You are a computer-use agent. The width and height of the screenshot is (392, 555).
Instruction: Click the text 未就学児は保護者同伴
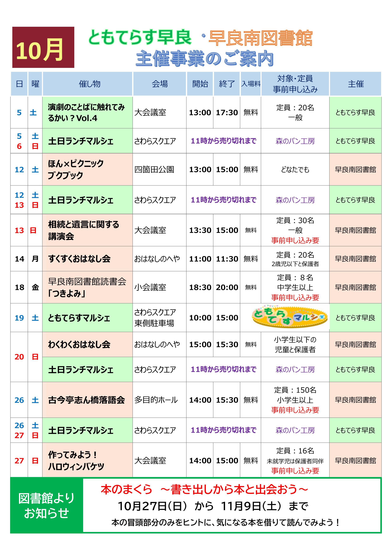295,461
